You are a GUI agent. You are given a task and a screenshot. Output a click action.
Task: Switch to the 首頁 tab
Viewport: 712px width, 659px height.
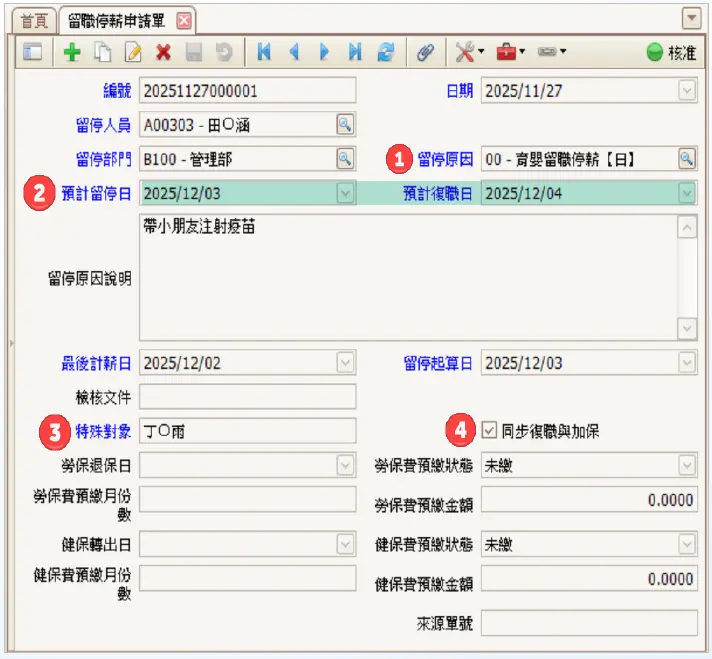tap(33, 20)
